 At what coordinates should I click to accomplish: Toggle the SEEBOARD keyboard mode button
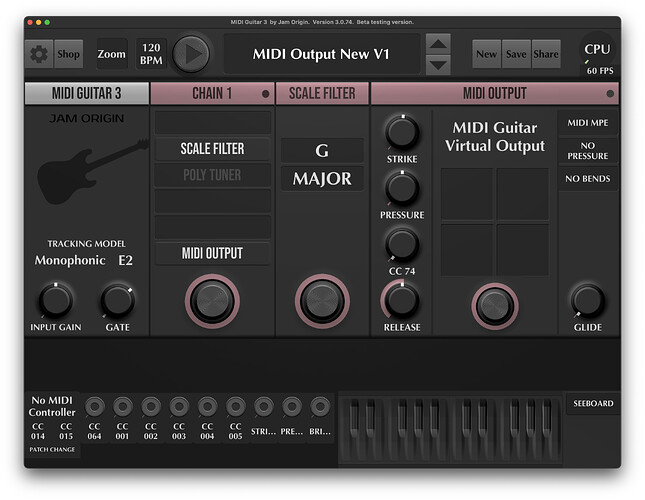[593, 404]
